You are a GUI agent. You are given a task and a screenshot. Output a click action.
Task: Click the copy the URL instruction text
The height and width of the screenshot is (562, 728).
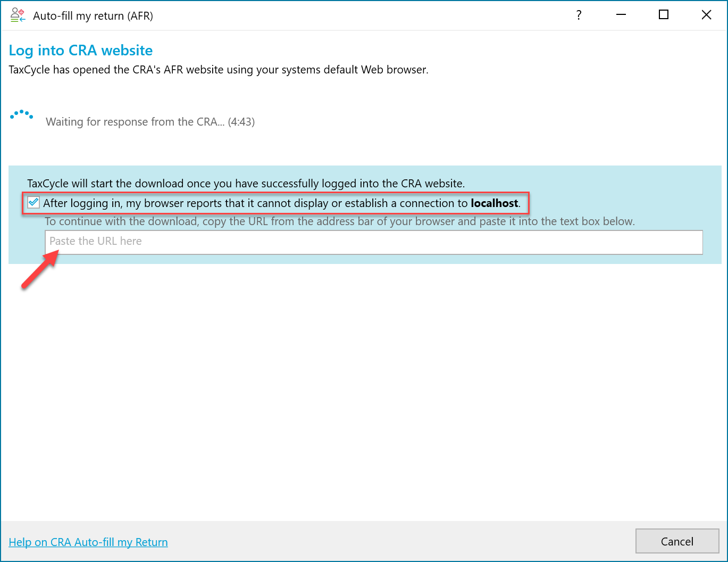(340, 221)
